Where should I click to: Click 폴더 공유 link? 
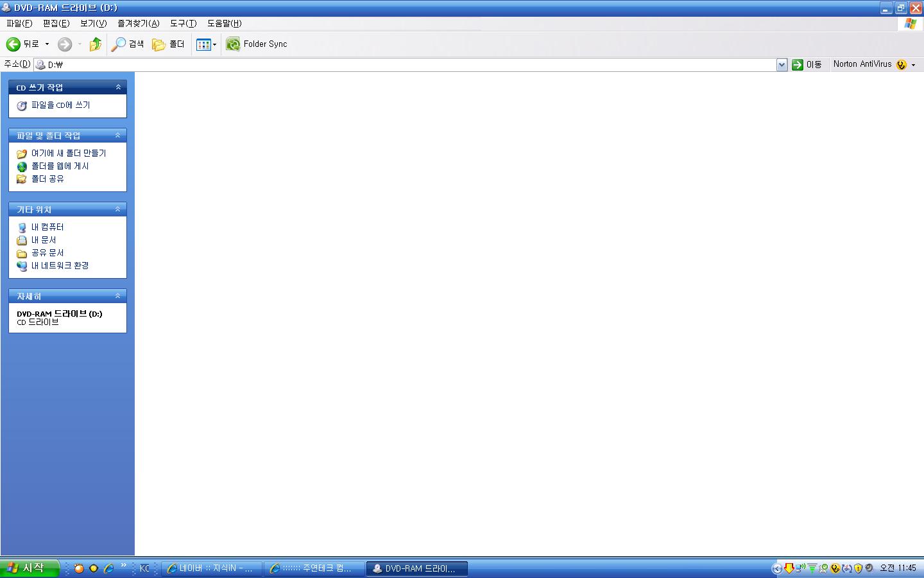coord(47,179)
